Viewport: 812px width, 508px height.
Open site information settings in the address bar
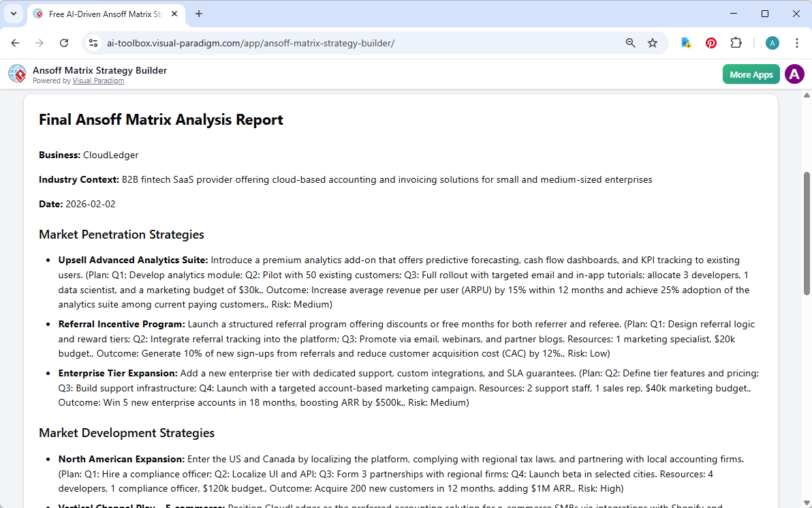tap(93, 42)
